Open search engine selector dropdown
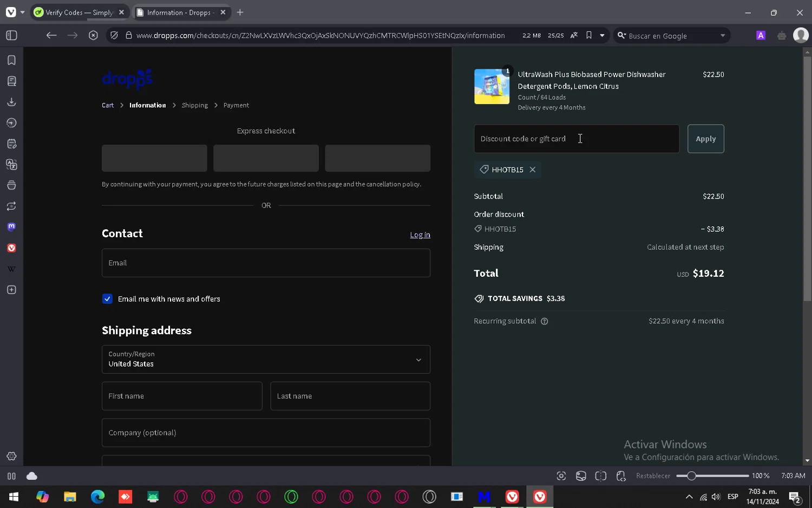 tap(621, 35)
